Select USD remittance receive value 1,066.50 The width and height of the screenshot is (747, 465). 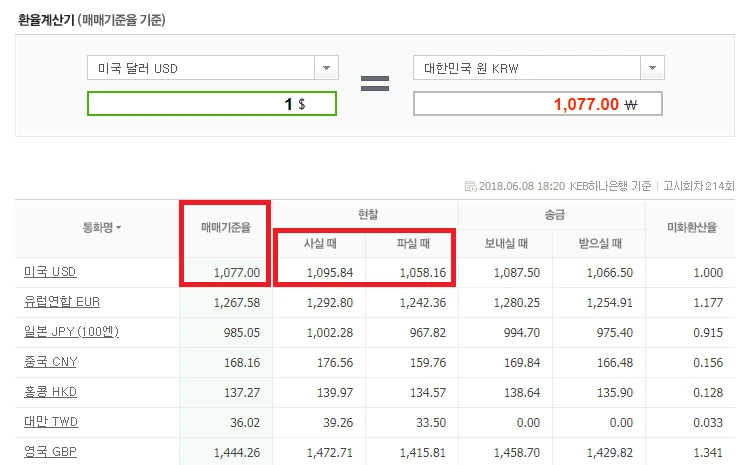(x=609, y=273)
